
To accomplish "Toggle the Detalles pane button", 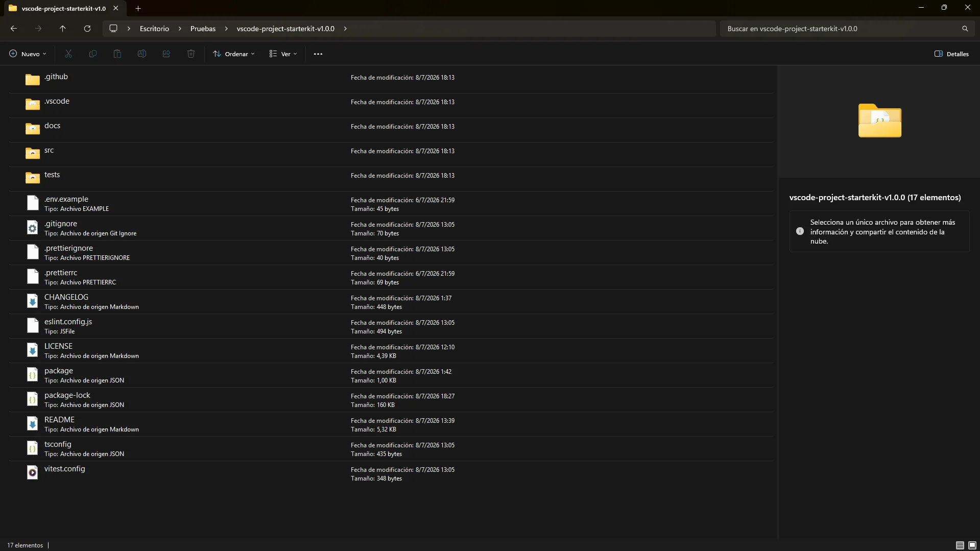I will click(951, 54).
